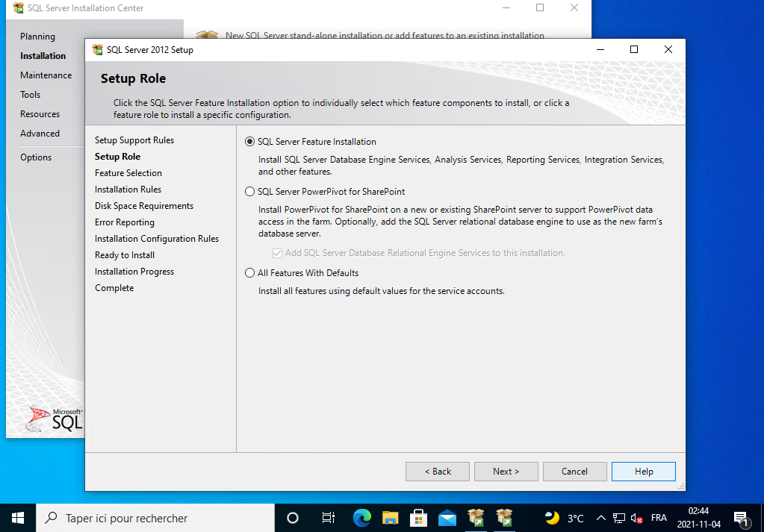This screenshot has width=764, height=532.
Task: Launch Microsoft Store from the taskbar
Action: click(418, 517)
